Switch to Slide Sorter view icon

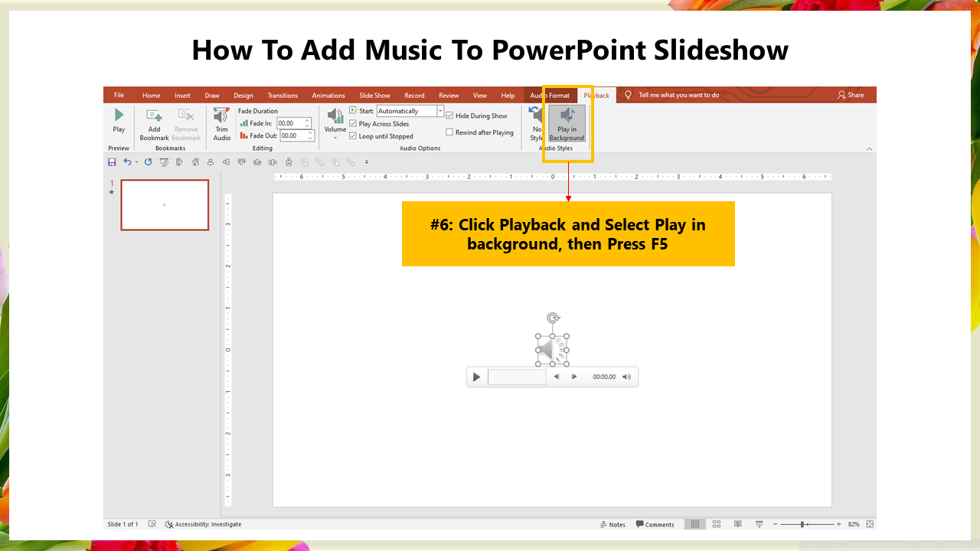pos(717,524)
